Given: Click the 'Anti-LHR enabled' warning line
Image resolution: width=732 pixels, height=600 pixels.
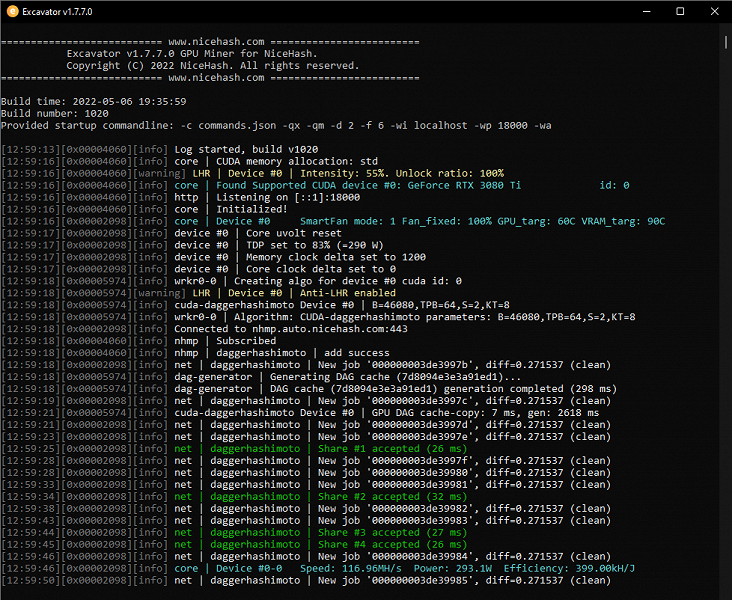Looking at the screenshot, I should coord(290,293).
